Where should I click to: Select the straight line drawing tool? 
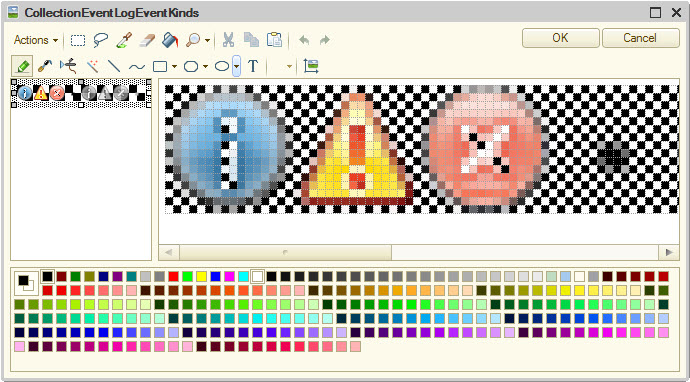tap(114, 66)
